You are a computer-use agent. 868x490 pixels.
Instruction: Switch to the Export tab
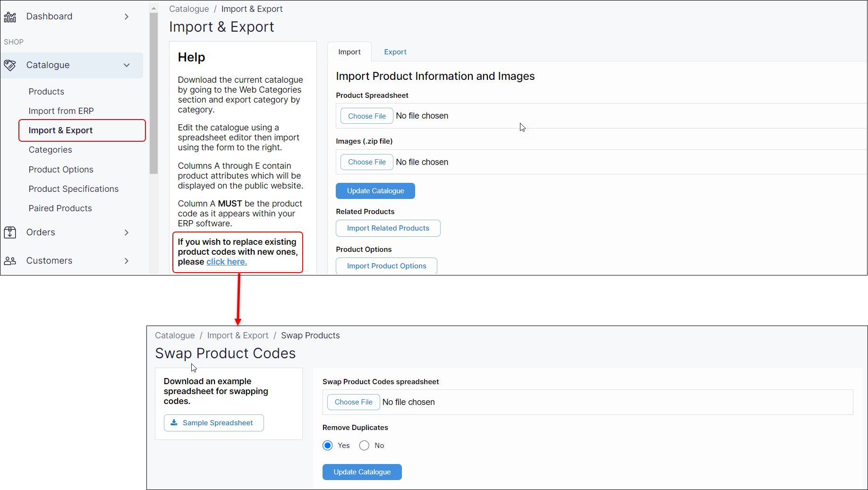[395, 52]
